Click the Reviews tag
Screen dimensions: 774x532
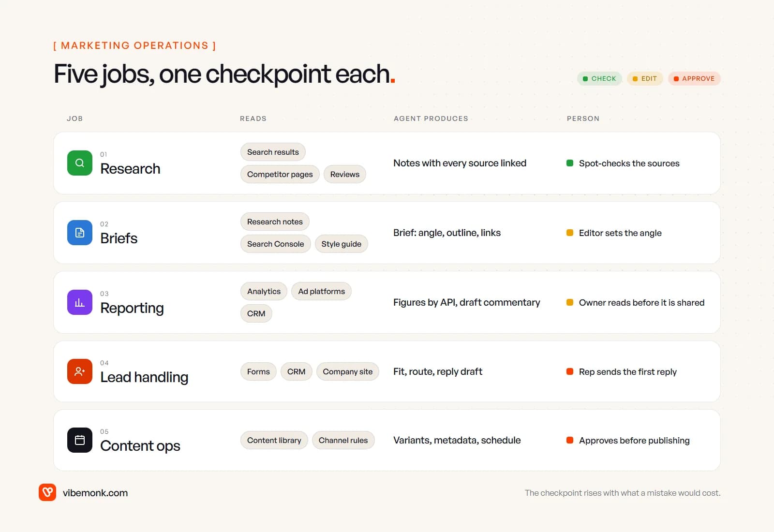click(x=345, y=174)
